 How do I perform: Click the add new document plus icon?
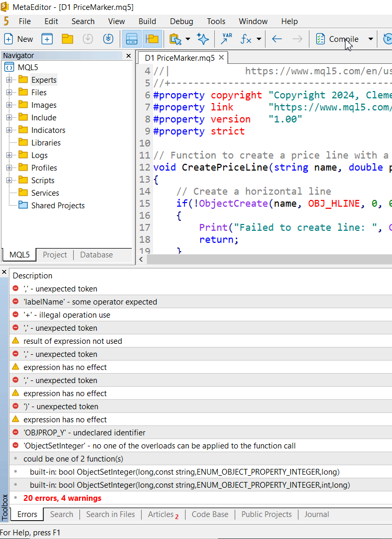(x=47, y=39)
